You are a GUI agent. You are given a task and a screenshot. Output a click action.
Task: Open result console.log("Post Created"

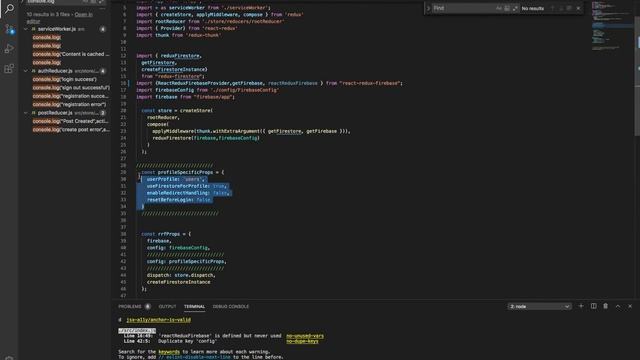(71, 121)
